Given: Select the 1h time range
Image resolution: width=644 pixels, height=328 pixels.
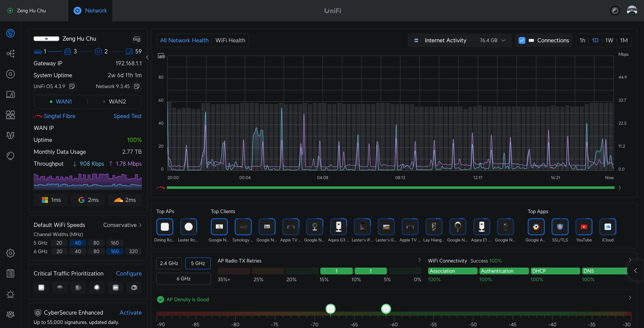Looking at the screenshot, I should pos(582,40).
